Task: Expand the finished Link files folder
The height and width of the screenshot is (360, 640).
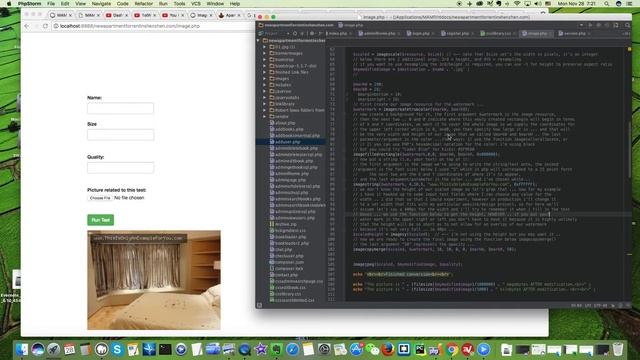Action: [264, 72]
